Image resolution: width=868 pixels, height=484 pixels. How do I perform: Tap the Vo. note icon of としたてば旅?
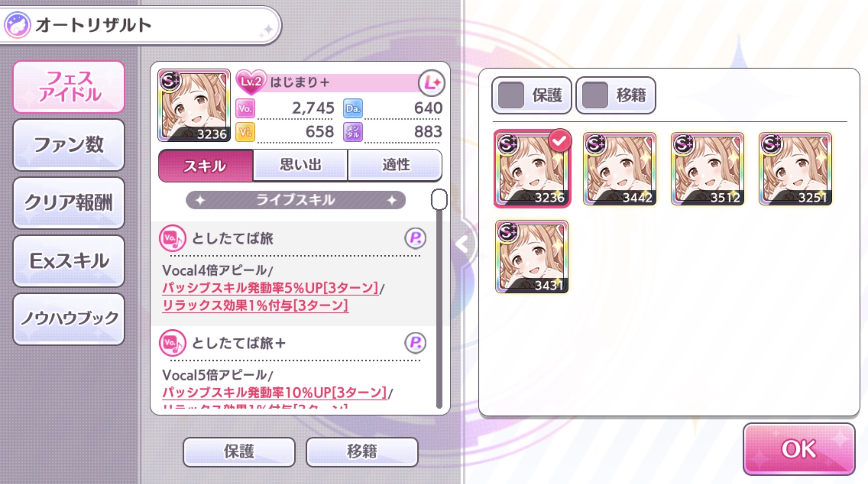172,238
